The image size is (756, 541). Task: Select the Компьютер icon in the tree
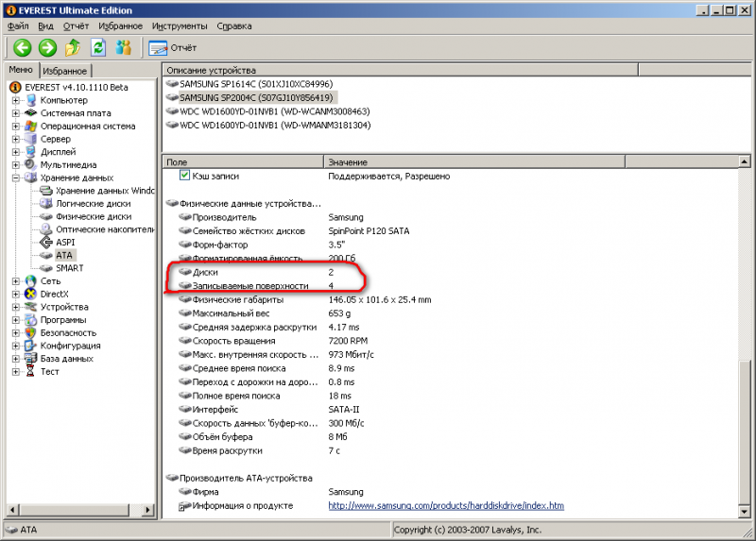click(31, 100)
